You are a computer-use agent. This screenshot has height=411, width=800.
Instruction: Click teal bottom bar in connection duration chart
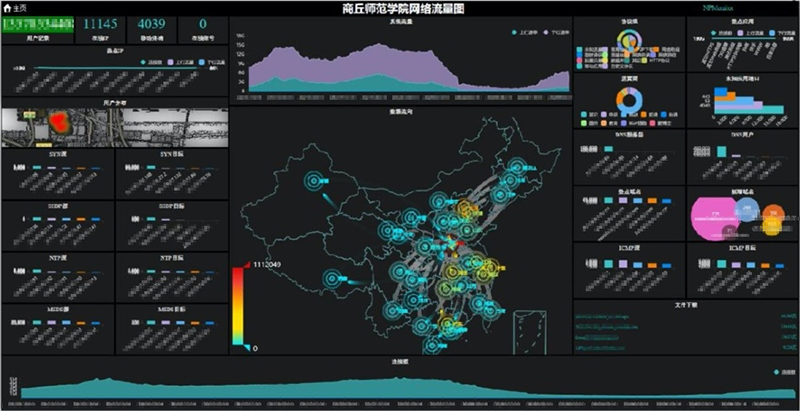coord(749,110)
